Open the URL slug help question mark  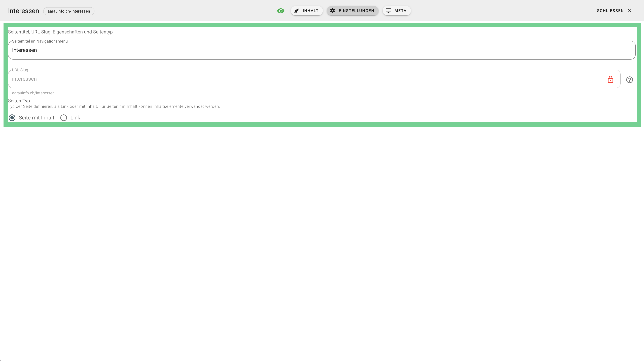click(629, 80)
